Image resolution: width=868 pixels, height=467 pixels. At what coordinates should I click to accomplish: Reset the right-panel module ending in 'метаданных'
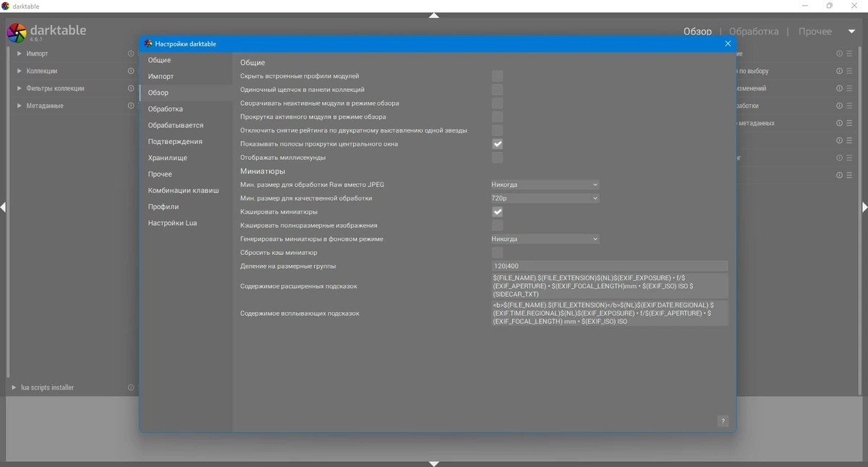pyautogui.click(x=839, y=123)
